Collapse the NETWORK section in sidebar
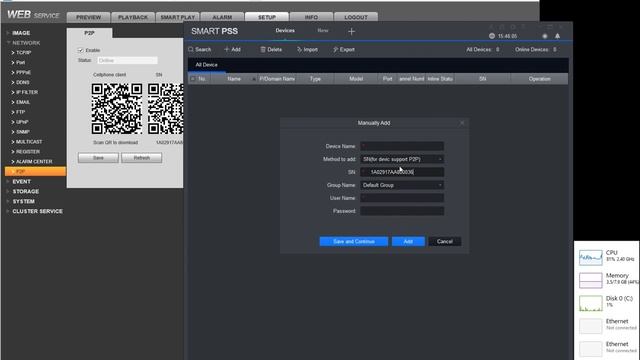 [x=26, y=43]
